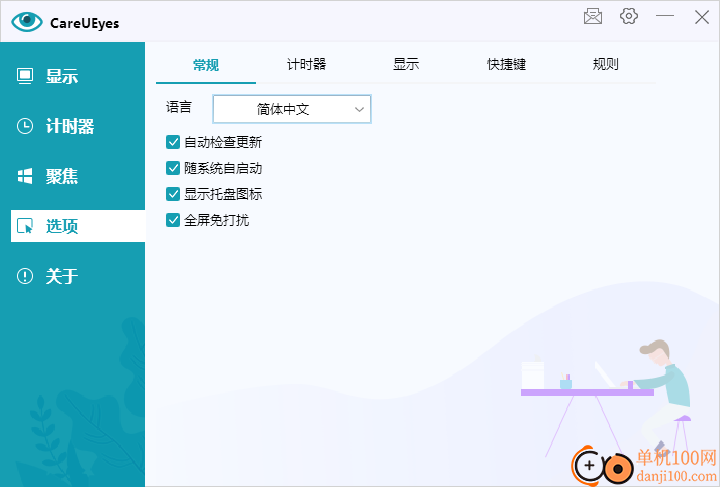Switch to the 计时器 options tab

306,64
